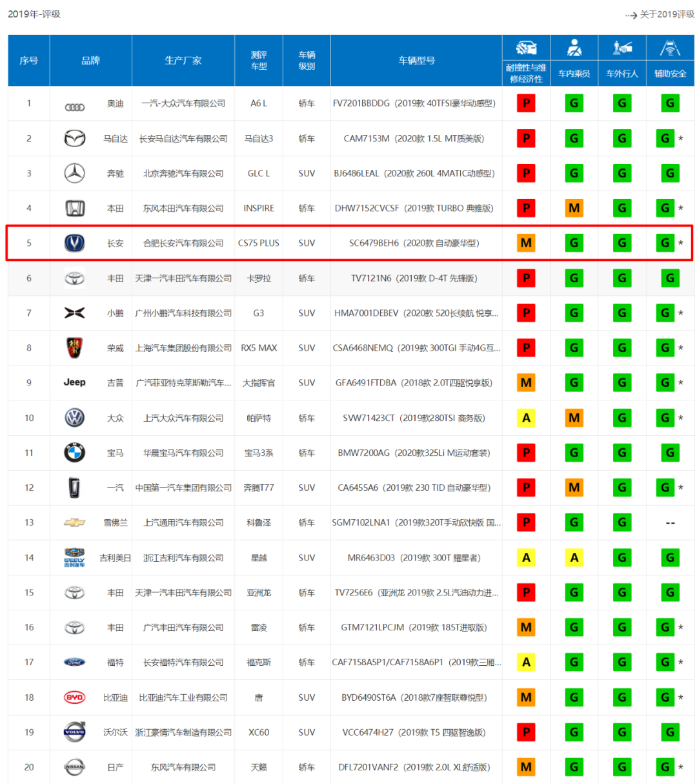Click the Geely logo in row 14

75,557
